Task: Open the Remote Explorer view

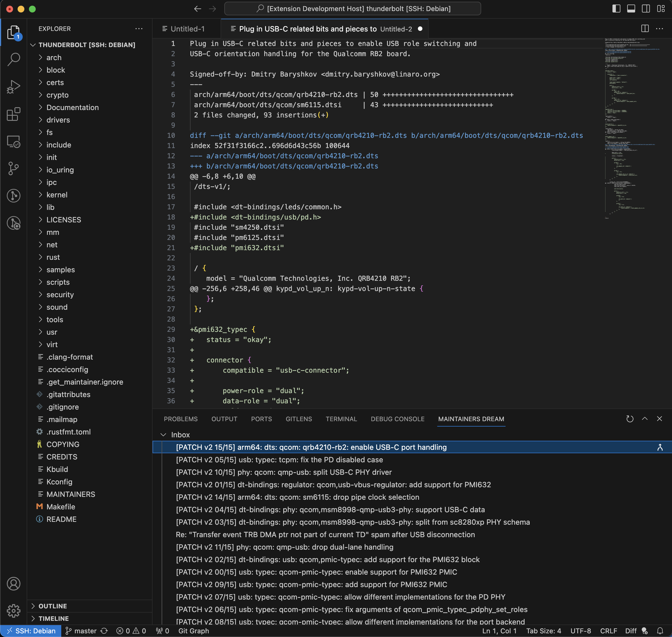Action: click(x=14, y=141)
